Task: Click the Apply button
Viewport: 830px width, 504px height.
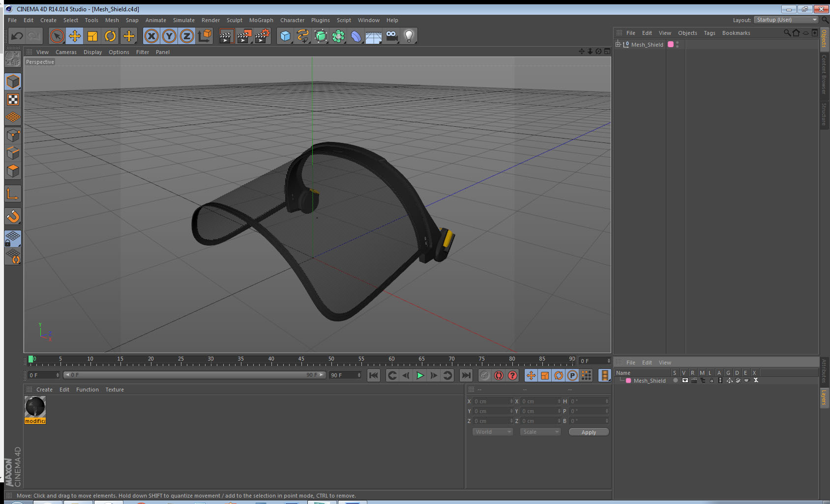Action: (x=589, y=432)
